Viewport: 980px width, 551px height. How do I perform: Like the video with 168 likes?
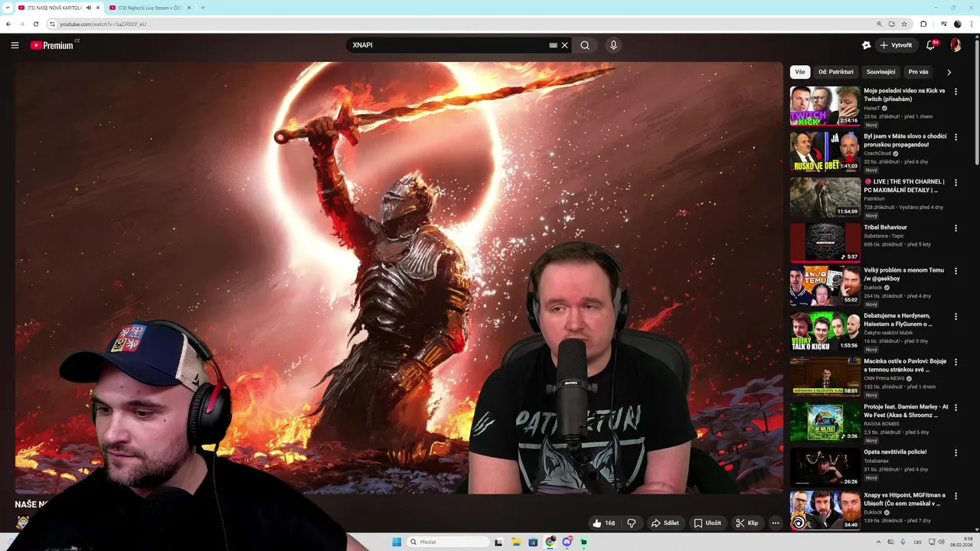tap(604, 523)
